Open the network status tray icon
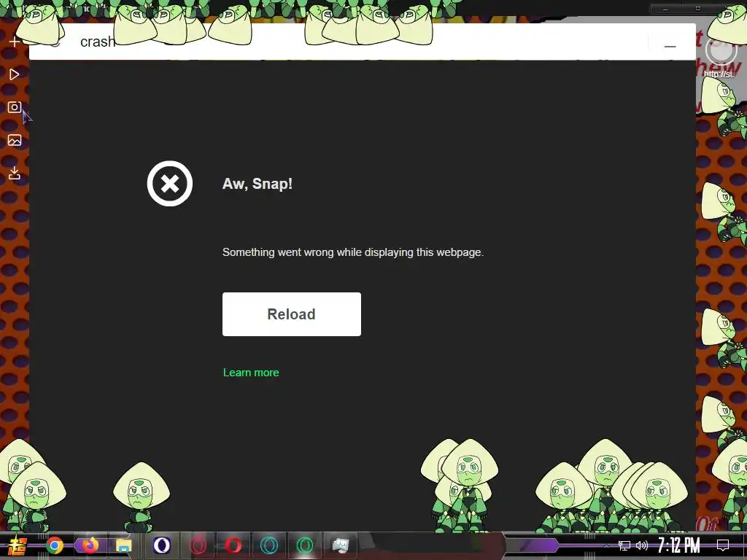The width and height of the screenshot is (747, 560). [624, 545]
